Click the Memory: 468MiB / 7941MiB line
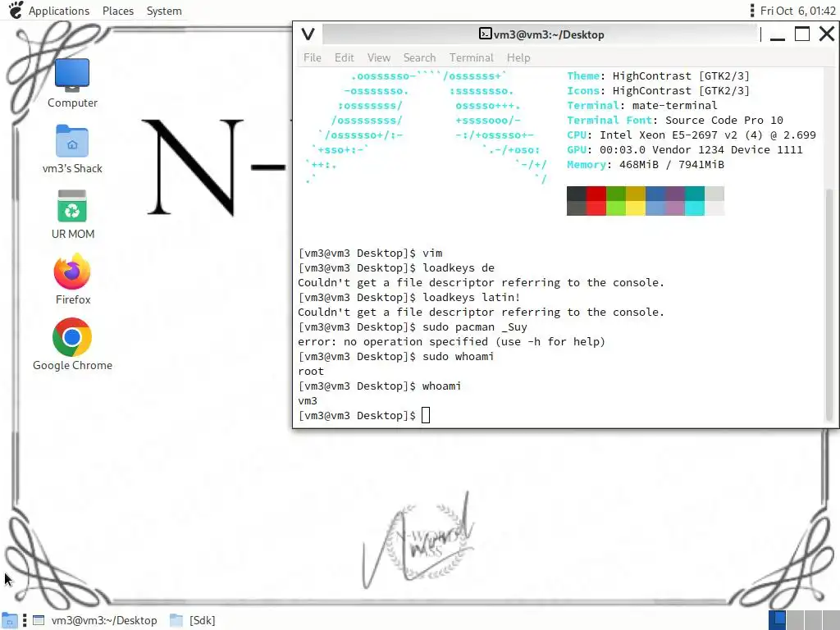 tap(646, 164)
